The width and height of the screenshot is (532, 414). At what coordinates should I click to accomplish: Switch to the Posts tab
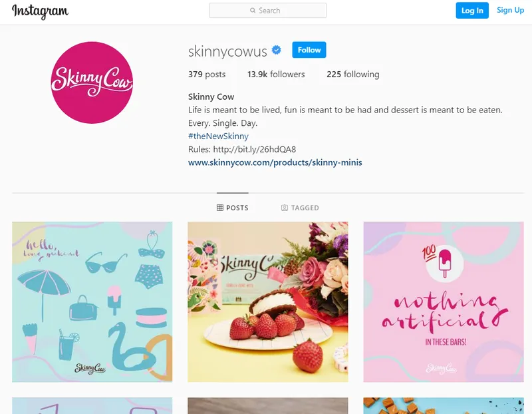coord(232,208)
